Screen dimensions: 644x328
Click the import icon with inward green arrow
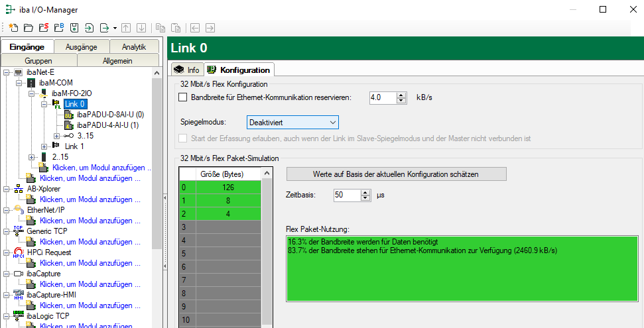89,28
